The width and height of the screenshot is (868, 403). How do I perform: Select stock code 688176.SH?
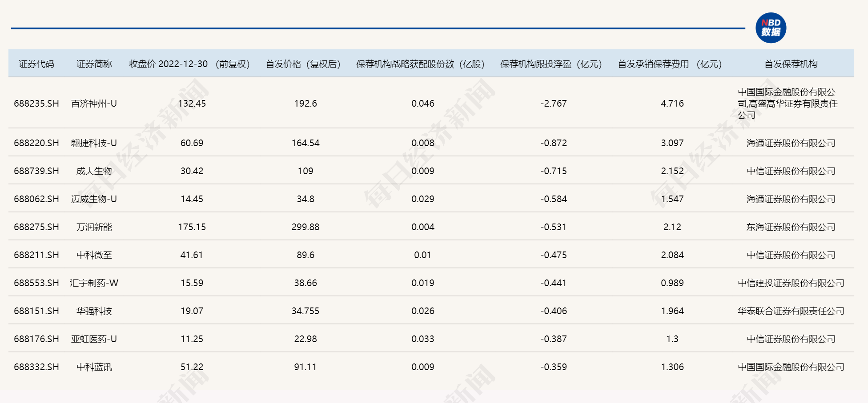pyautogui.click(x=36, y=339)
